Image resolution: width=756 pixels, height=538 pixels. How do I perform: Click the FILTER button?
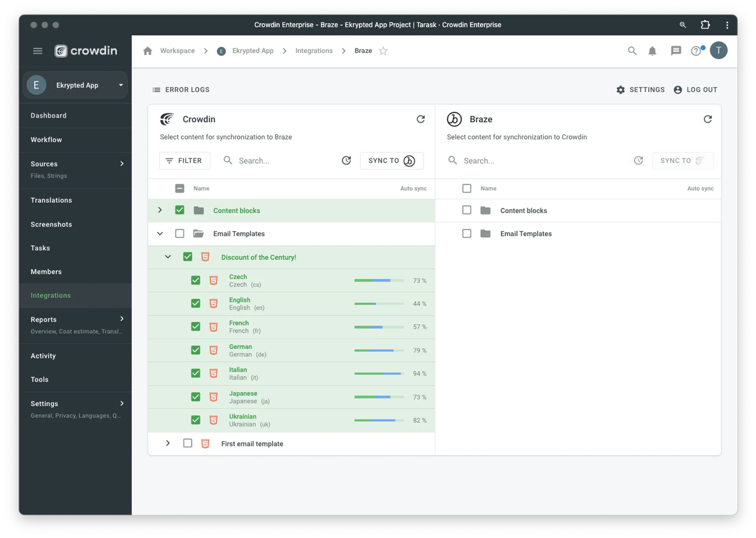(184, 161)
